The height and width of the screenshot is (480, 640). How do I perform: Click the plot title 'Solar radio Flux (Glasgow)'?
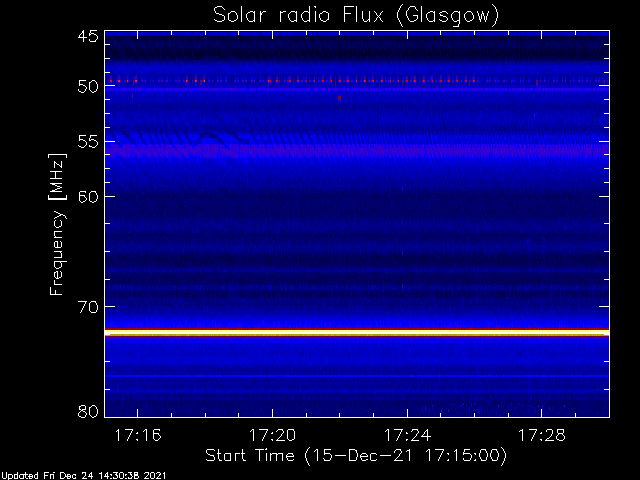[x=356, y=16]
